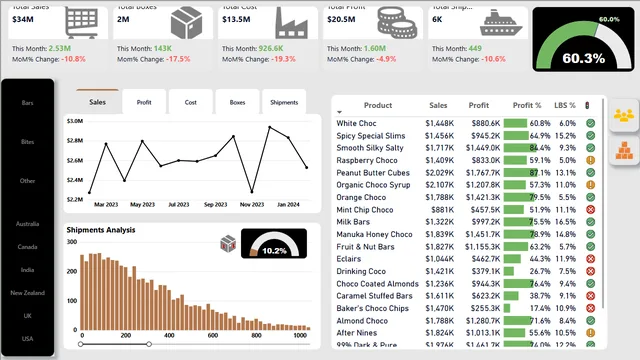Viewport: 640px width, 360px height.
Task: Click the small box icon in Shipments Analysis
Action: click(228, 244)
